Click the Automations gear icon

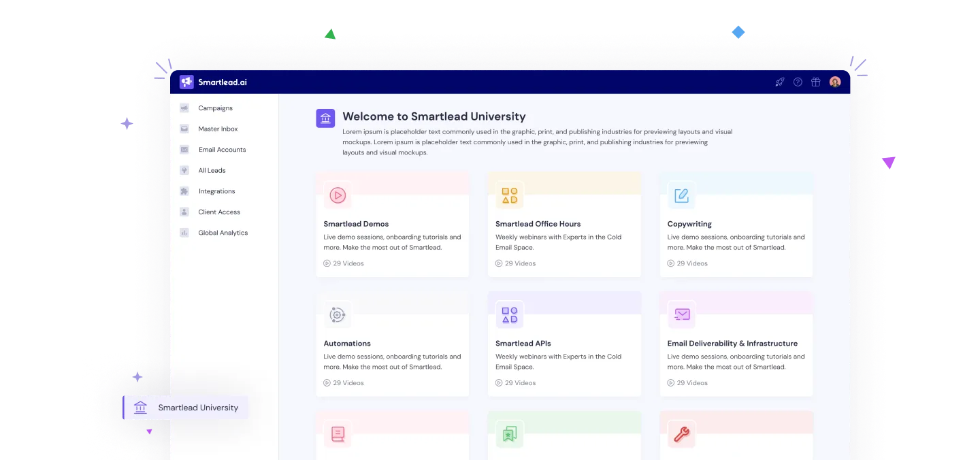338,314
